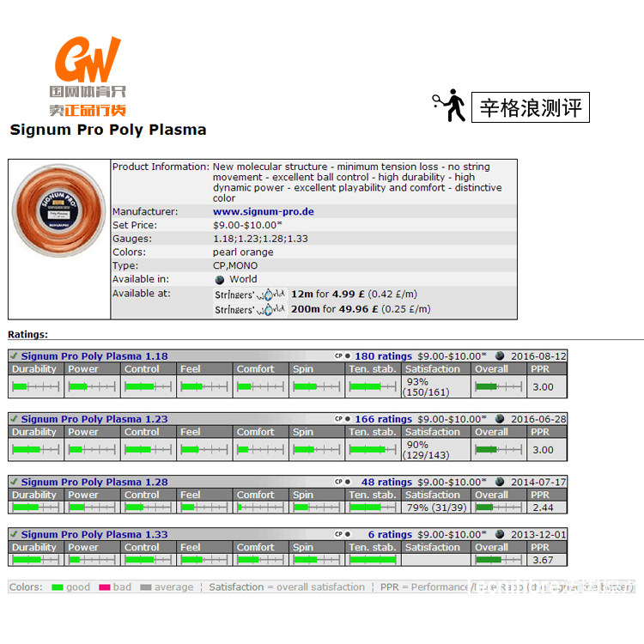Click the Set Price value $9.00-$10.00*
644x644 pixels.
click(247, 225)
